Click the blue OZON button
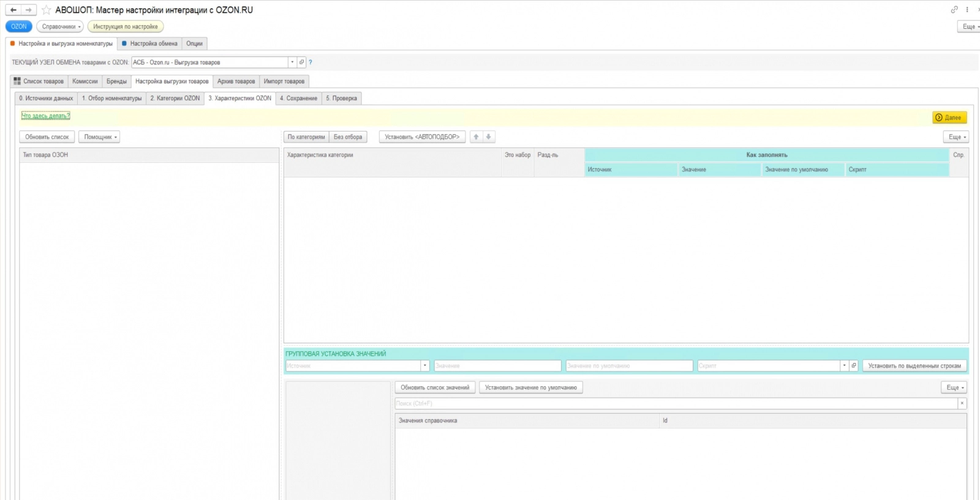 pyautogui.click(x=19, y=26)
